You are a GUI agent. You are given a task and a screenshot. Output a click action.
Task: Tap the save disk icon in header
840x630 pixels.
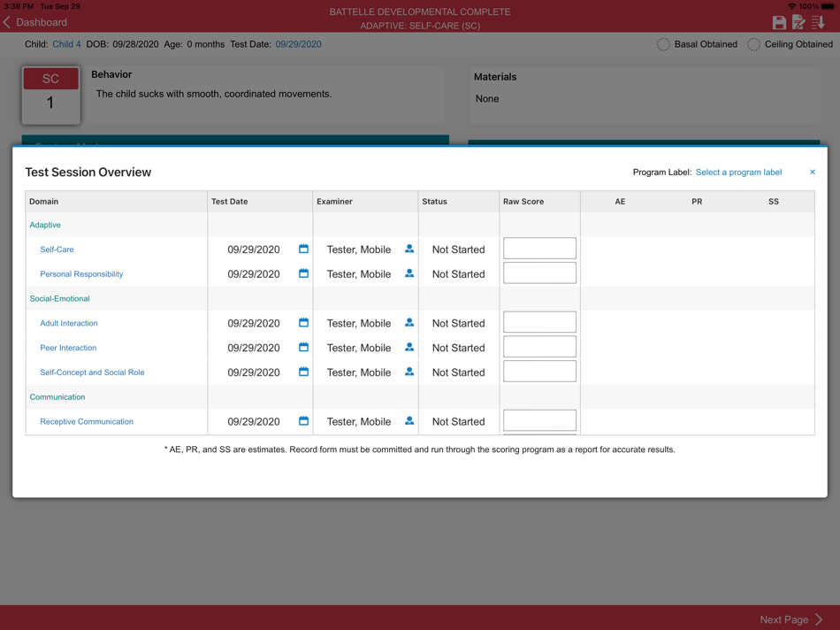tap(779, 22)
